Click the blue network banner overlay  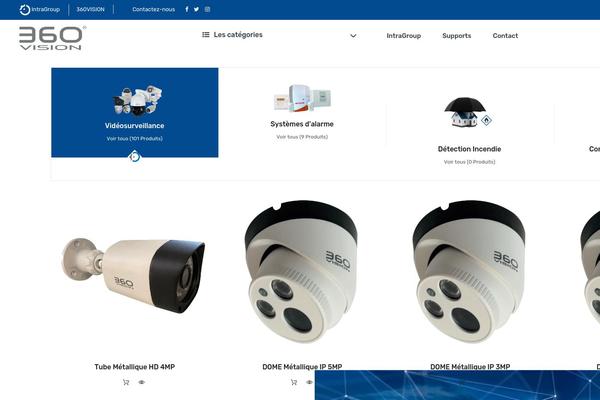coord(457,385)
